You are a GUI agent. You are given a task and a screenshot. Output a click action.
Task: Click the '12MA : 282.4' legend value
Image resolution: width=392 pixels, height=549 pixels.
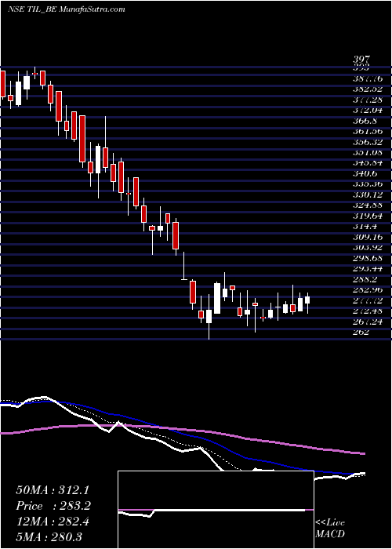(x=53, y=522)
